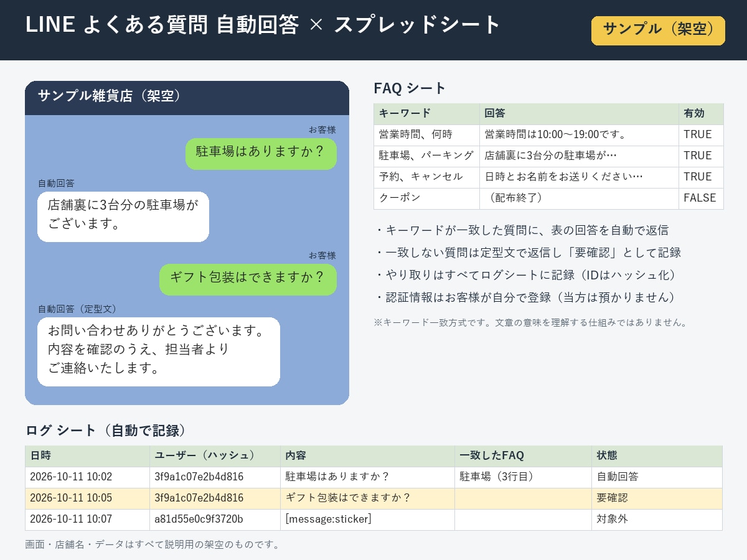The height and width of the screenshot is (560, 747).
Task: Click the 2026-10-11 10:05 timestamp cell
Action: (x=87, y=498)
